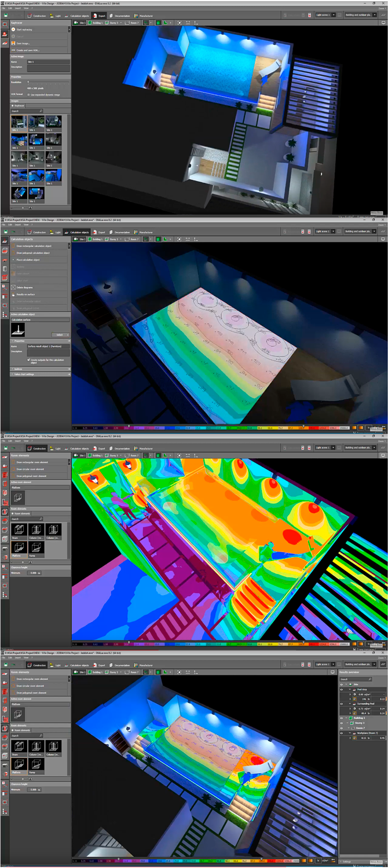The height and width of the screenshot is (868, 388).
Task: Switch to Light tab above the Raytracer panel
Action: [56, 16]
